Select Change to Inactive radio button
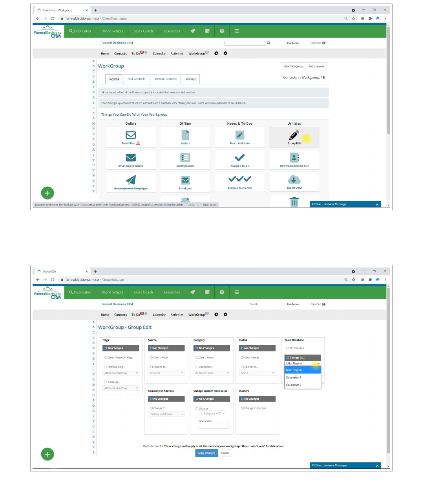This screenshot has height=504, width=422. 242,408
